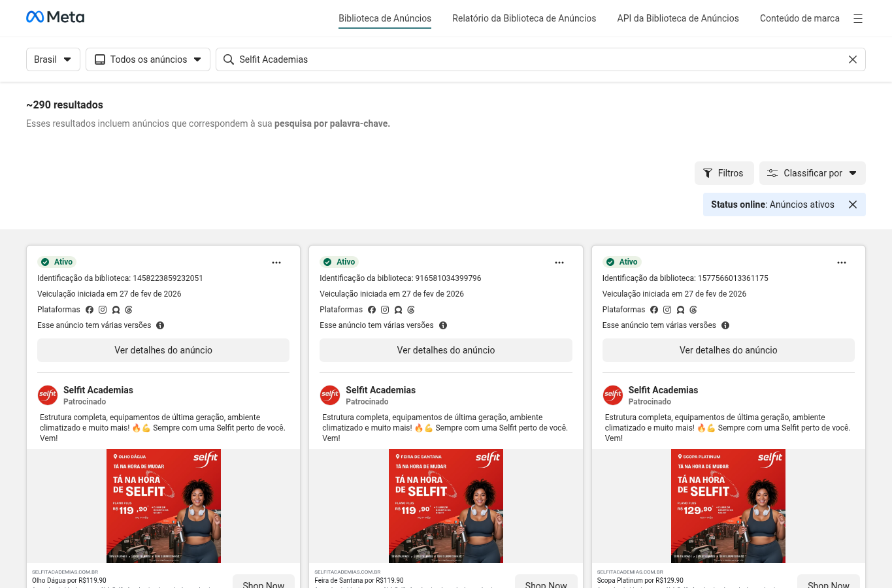Open the Olho Dágua ad image
Screen dimensions: 892x588
(163, 506)
